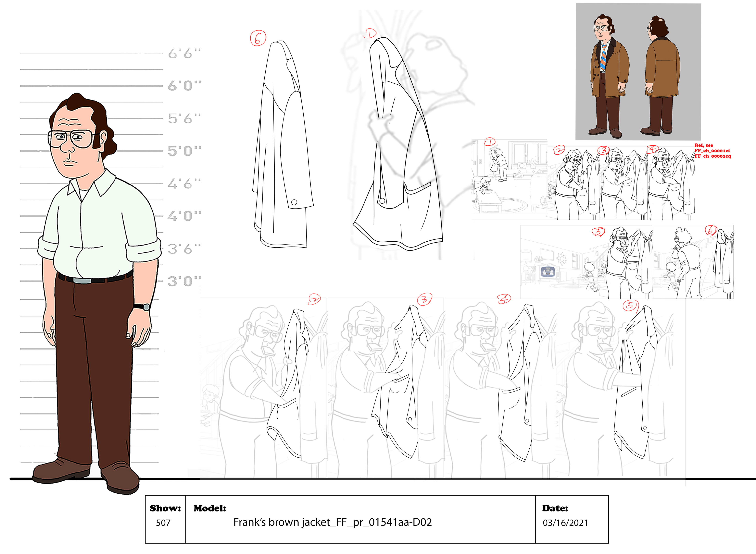Click red circled 5 in bottom sketch row
The height and width of the screenshot is (554, 756).
click(630, 305)
